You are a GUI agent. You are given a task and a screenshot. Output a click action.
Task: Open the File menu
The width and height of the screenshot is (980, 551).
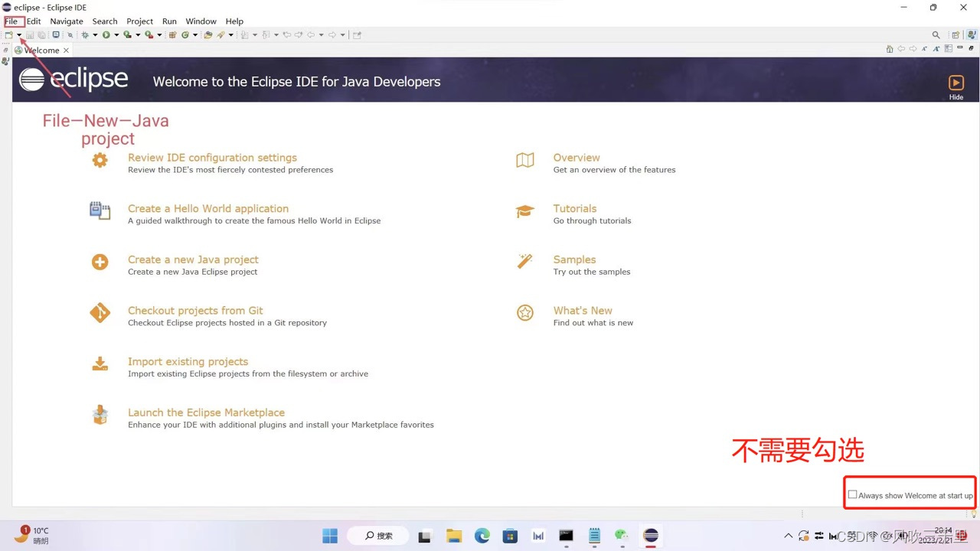tap(11, 21)
